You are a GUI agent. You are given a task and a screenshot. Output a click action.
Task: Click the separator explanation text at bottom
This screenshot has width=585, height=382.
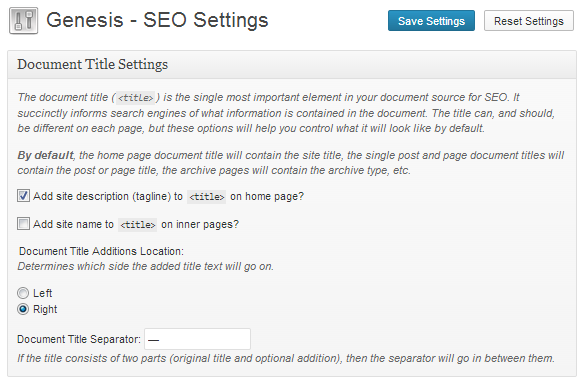(x=286, y=358)
